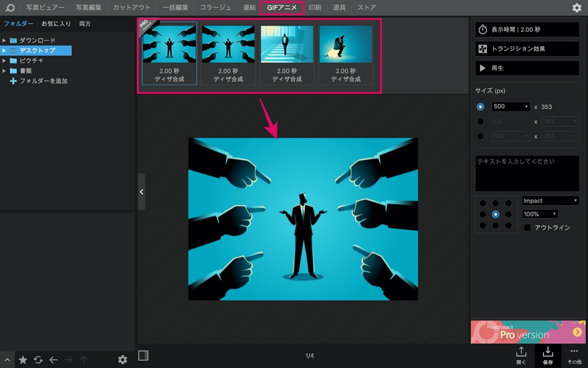Refresh the folder list
Screen dimensions: 588x368
[38, 360]
